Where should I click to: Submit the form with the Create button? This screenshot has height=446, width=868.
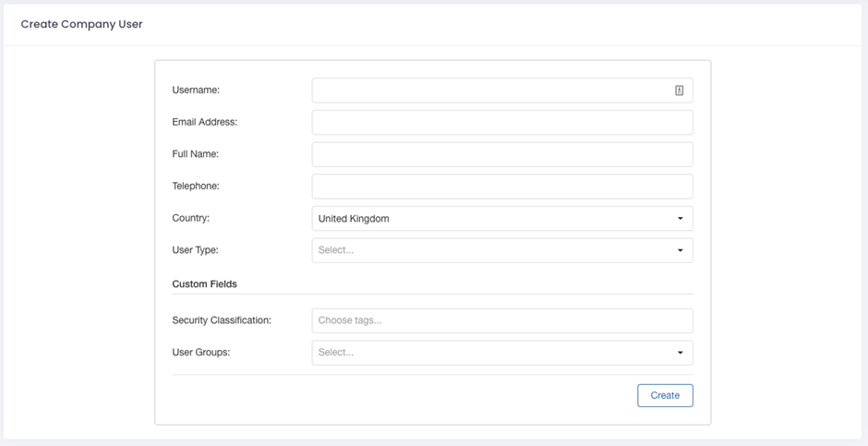[x=665, y=395]
